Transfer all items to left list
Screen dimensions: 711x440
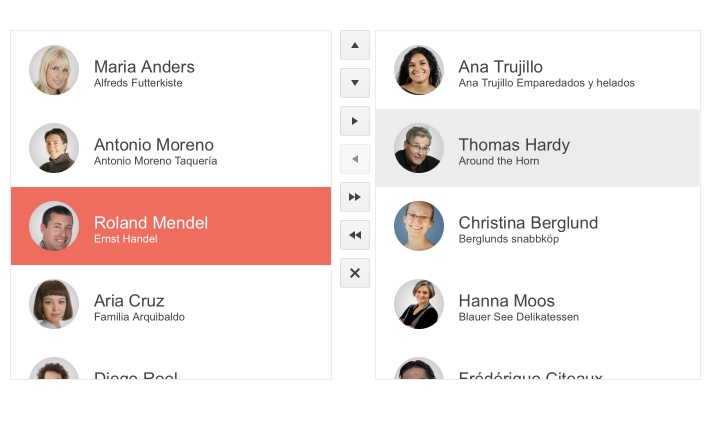355,235
